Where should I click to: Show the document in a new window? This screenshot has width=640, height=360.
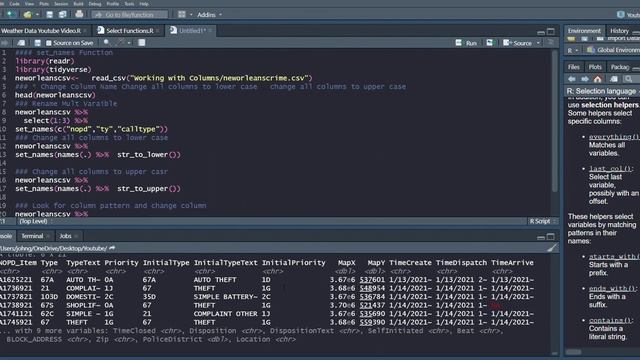pyautogui.click(x=21, y=43)
